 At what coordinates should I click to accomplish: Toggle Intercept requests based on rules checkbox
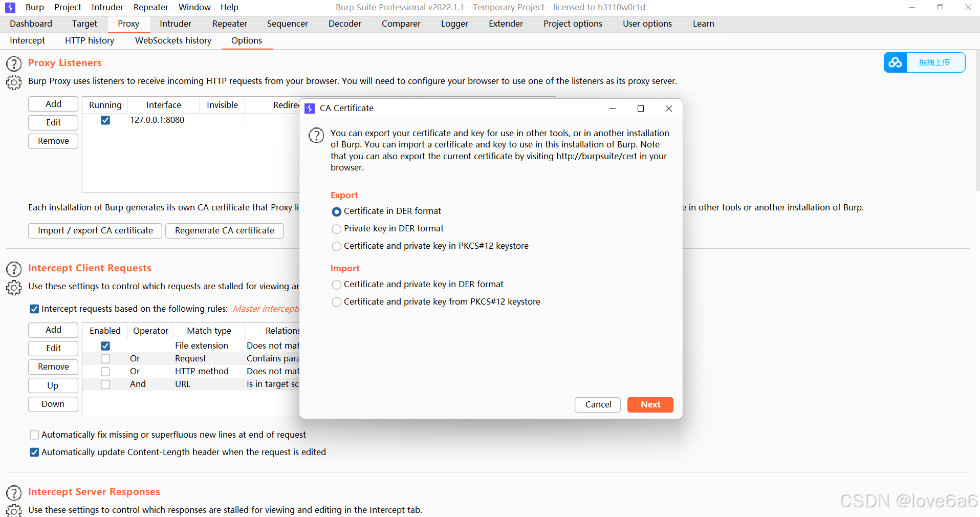point(34,309)
